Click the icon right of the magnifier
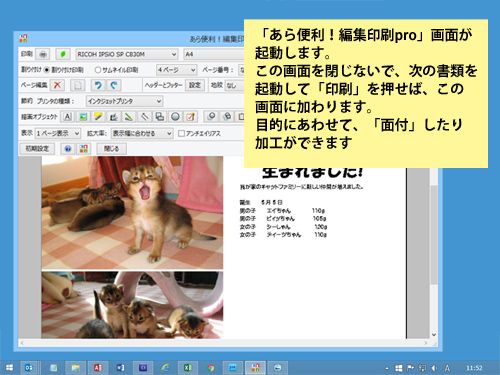This screenshot has width=500, height=375. [x=227, y=117]
